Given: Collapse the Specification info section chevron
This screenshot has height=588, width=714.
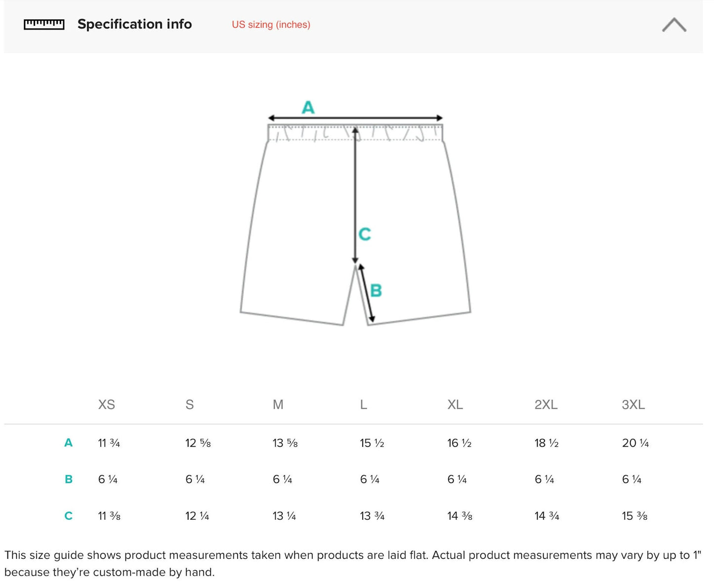Looking at the screenshot, I should tap(674, 25).
